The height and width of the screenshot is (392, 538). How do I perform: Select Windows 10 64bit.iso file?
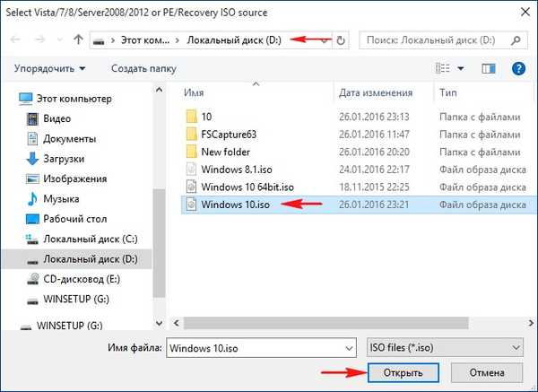(x=247, y=187)
